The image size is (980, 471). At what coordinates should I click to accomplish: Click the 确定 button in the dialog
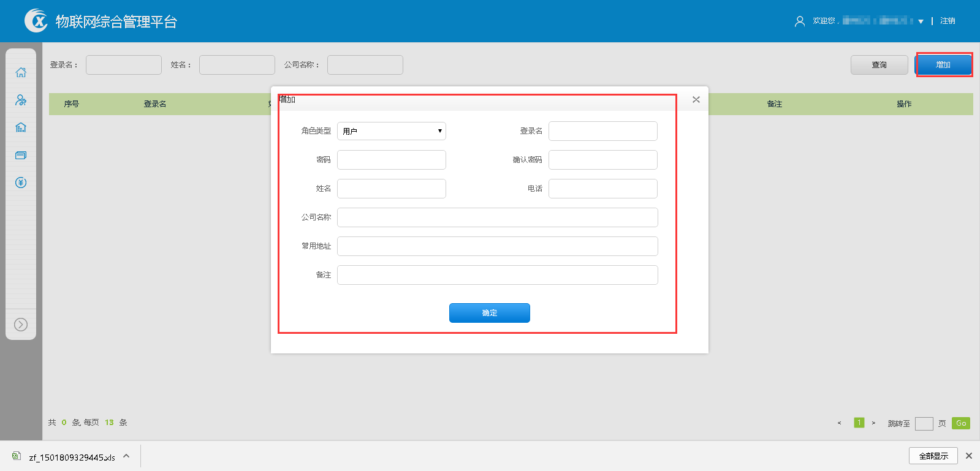pyautogui.click(x=489, y=313)
